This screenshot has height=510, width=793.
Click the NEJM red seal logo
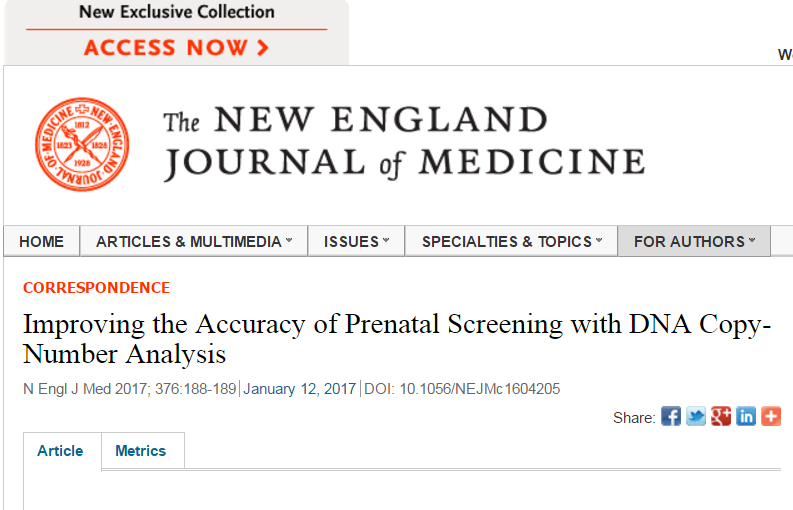click(82, 144)
